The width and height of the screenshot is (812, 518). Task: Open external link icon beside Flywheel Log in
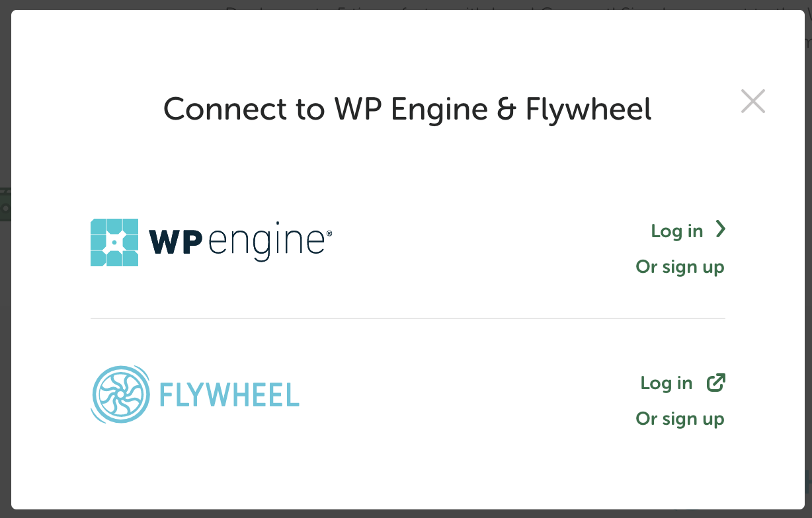(x=716, y=383)
